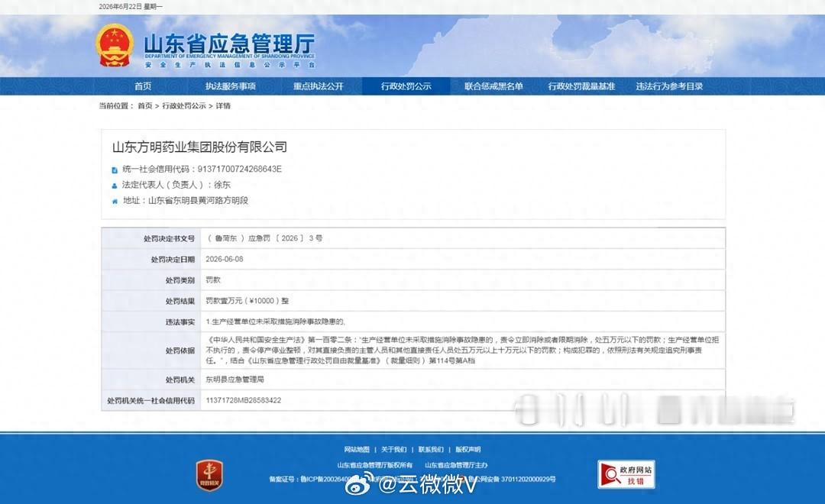Click decision date 2026-06-08
This screenshot has height=504, width=825.
(225, 259)
